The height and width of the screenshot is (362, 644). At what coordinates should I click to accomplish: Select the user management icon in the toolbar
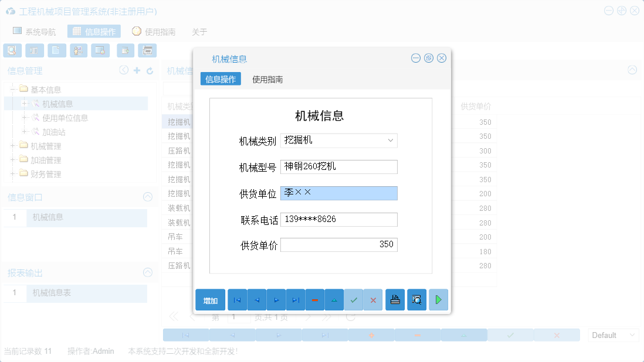[x=79, y=50]
